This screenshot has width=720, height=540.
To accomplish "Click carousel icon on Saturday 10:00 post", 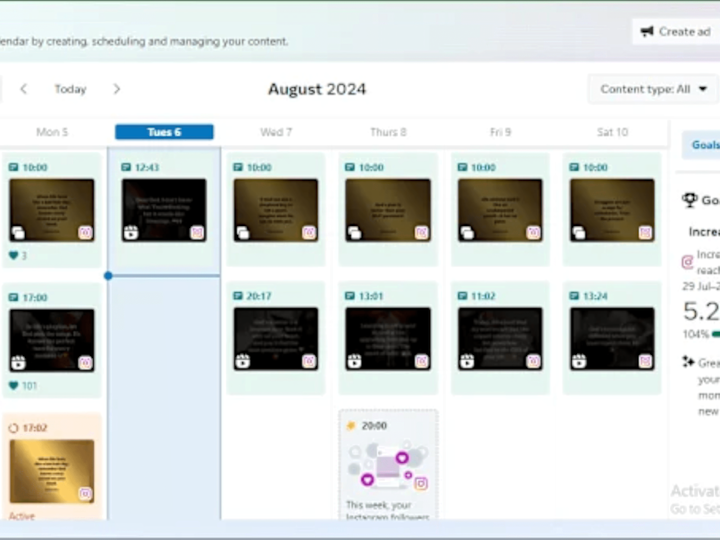I will pyautogui.click(x=579, y=233).
